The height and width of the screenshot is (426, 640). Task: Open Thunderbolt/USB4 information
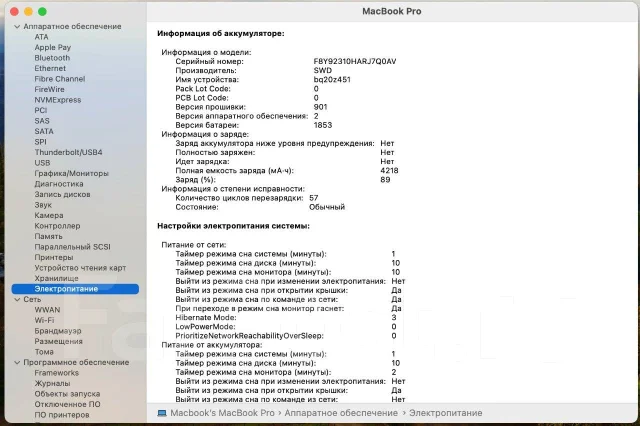pos(68,152)
